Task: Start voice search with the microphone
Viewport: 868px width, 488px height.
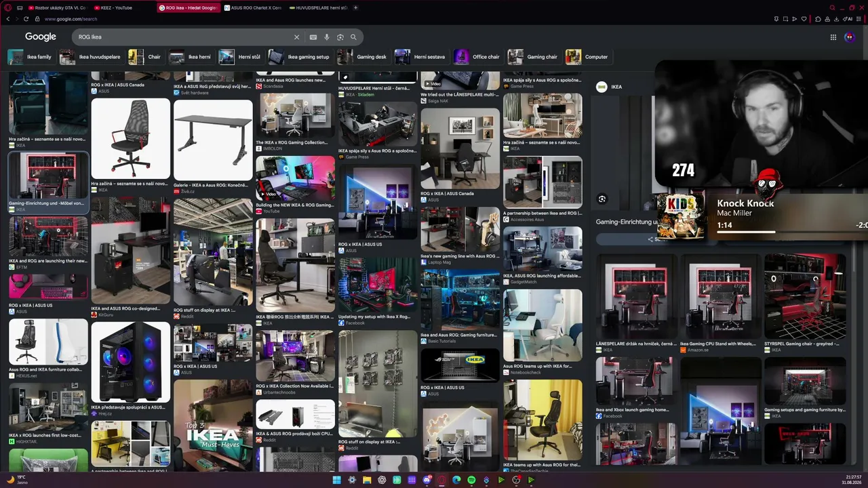Action: click(327, 37)
